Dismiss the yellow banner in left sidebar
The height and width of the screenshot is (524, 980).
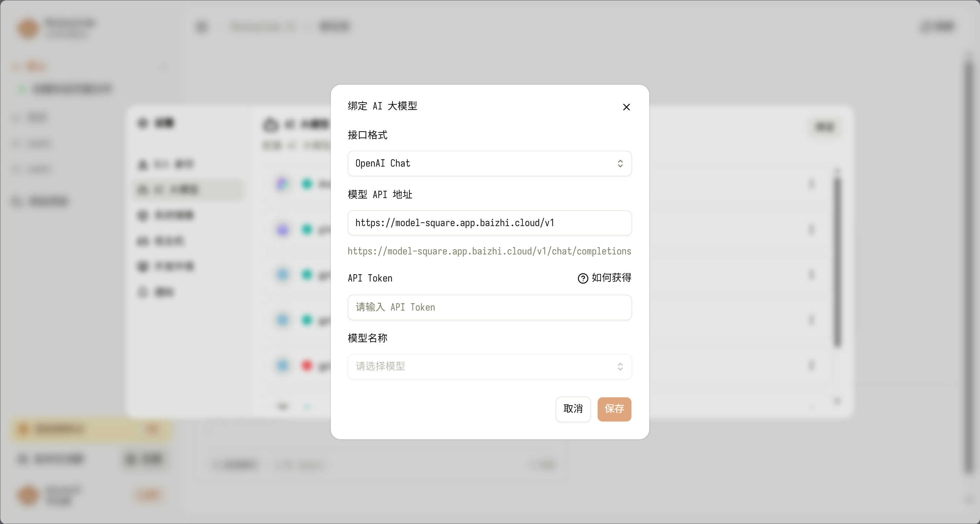click(x=152, y=429)
